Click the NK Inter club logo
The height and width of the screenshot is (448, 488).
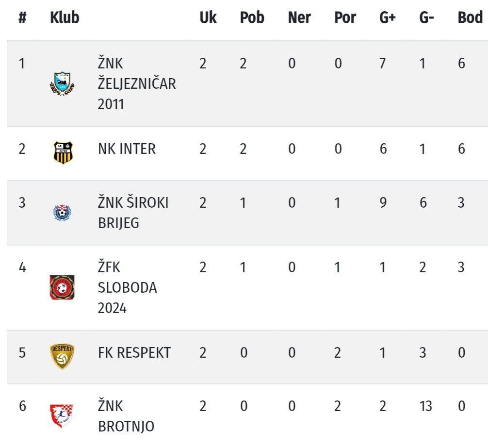pos(62,152)
